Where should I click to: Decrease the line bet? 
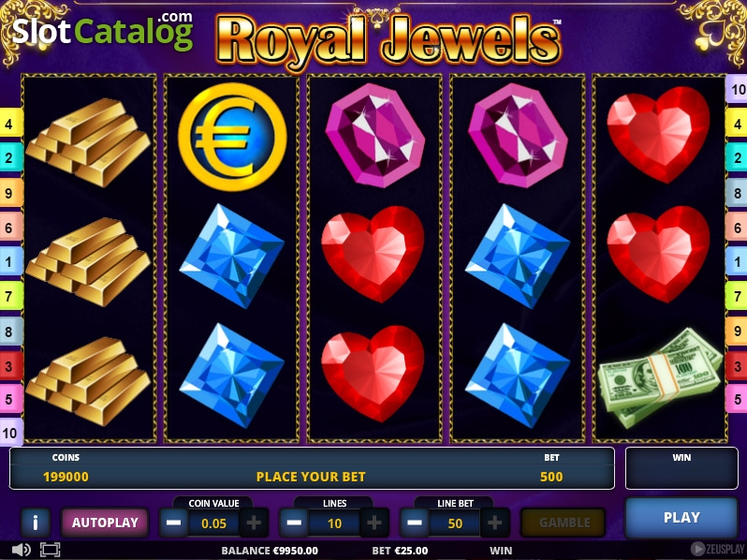tap(415, 523)
